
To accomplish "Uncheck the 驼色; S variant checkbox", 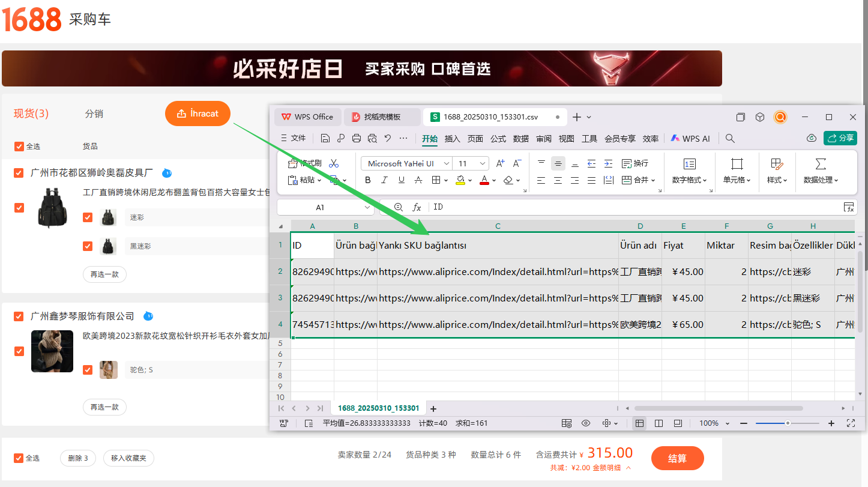I will point(88,370).
